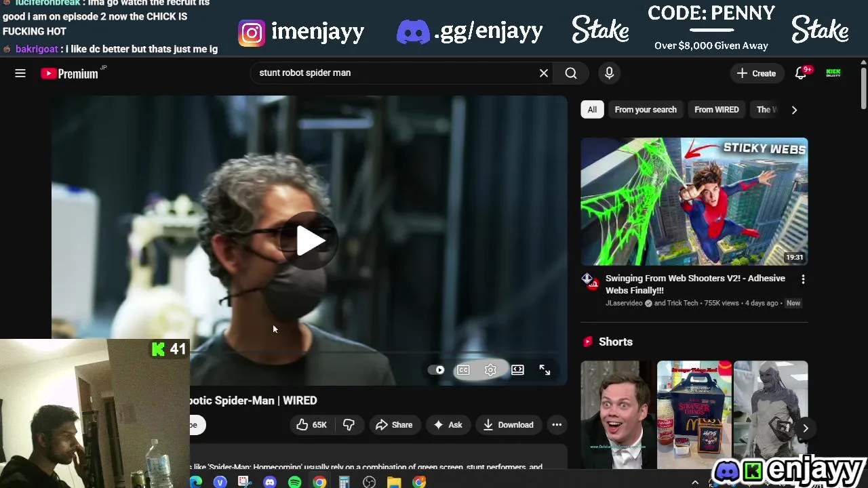Click the Create button

tap(756, 73)
